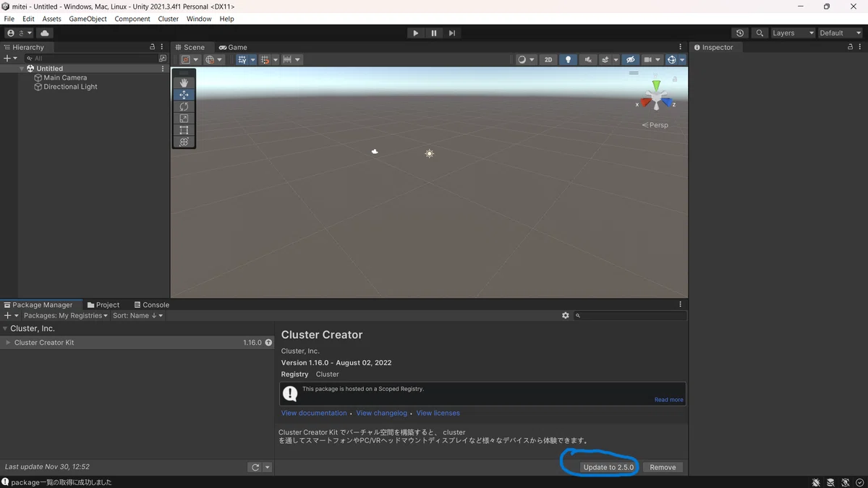The width and height of the screenshot is (868, 488).
Task: Open the Undo History icon
Action: [739, 33]
